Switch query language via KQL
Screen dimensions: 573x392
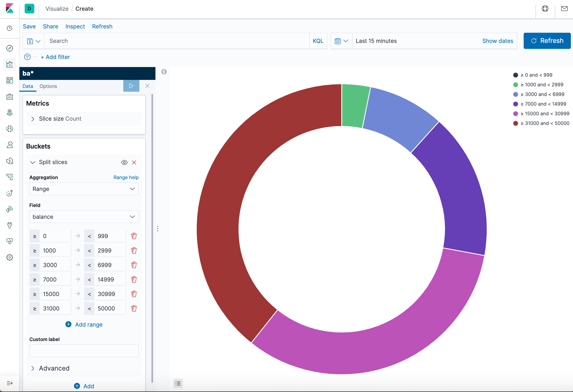(x=318, y=41)
